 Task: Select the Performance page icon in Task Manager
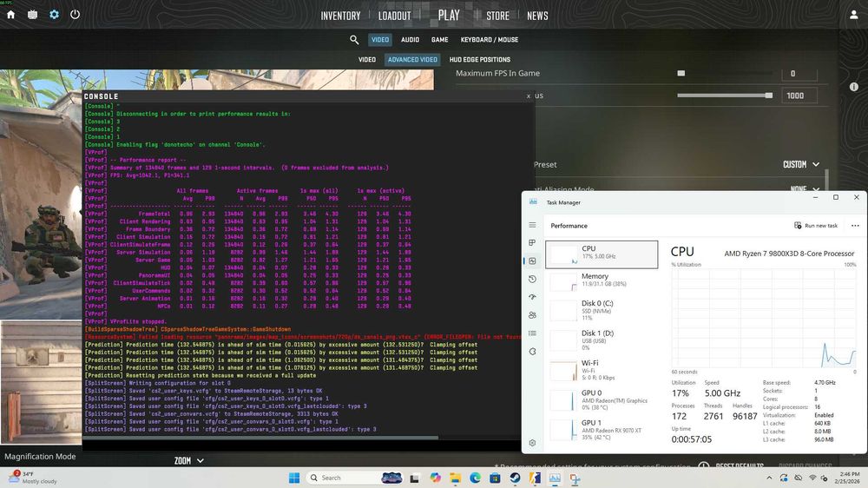532,260
